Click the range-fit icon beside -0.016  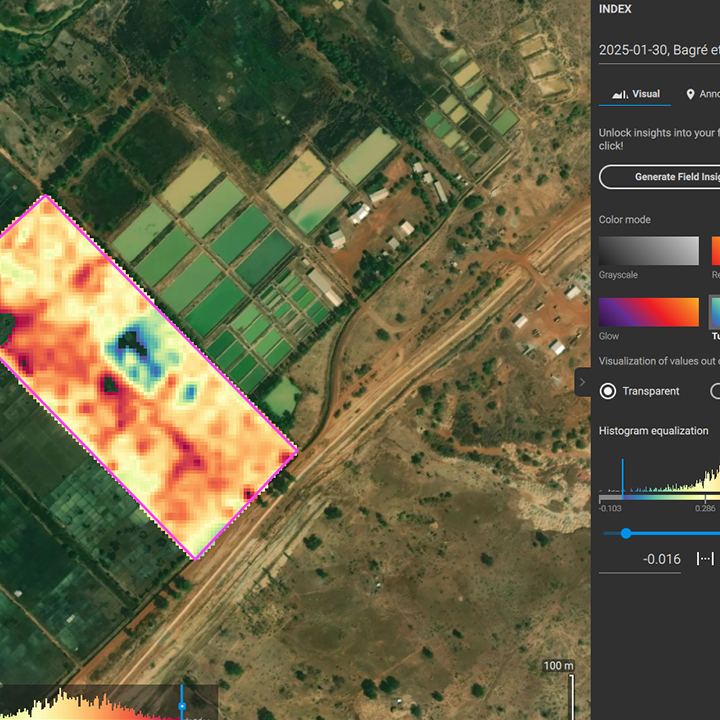coord(706,559)
